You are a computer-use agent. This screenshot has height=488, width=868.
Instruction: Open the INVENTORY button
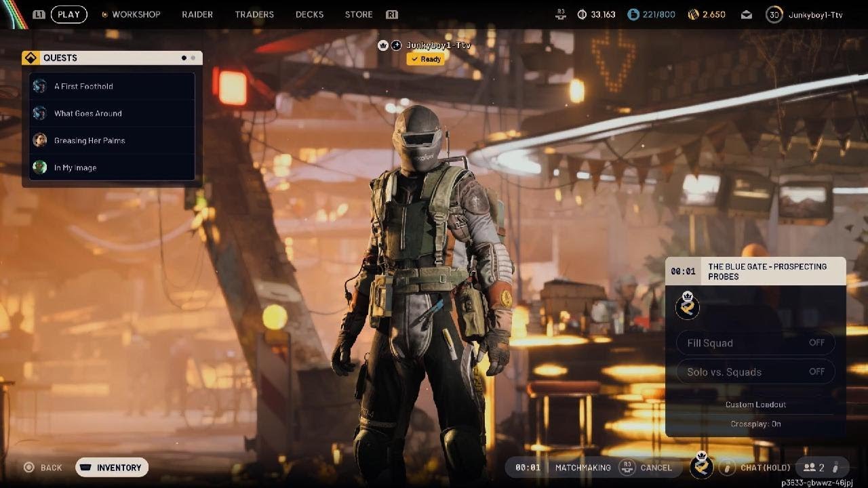tap(111, 468)
